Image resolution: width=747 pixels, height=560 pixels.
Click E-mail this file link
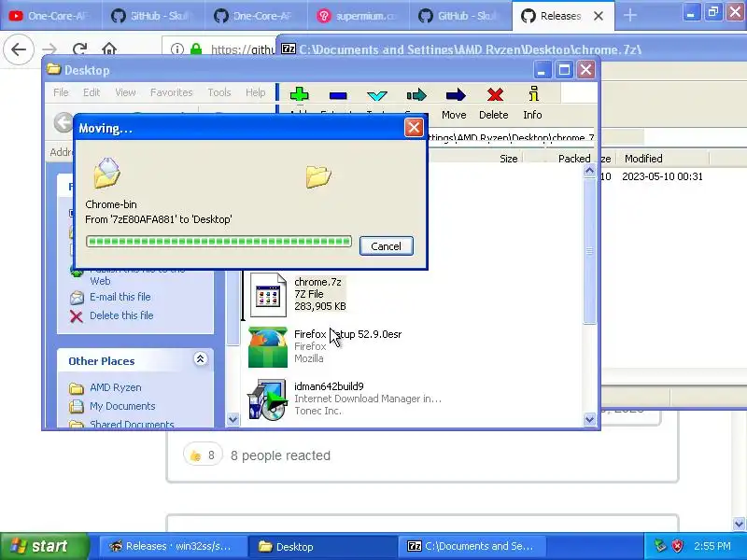point(120,297)
